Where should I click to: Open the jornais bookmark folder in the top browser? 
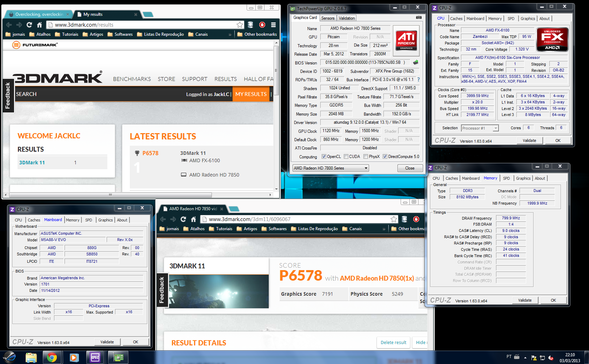(x=15, y=34)
